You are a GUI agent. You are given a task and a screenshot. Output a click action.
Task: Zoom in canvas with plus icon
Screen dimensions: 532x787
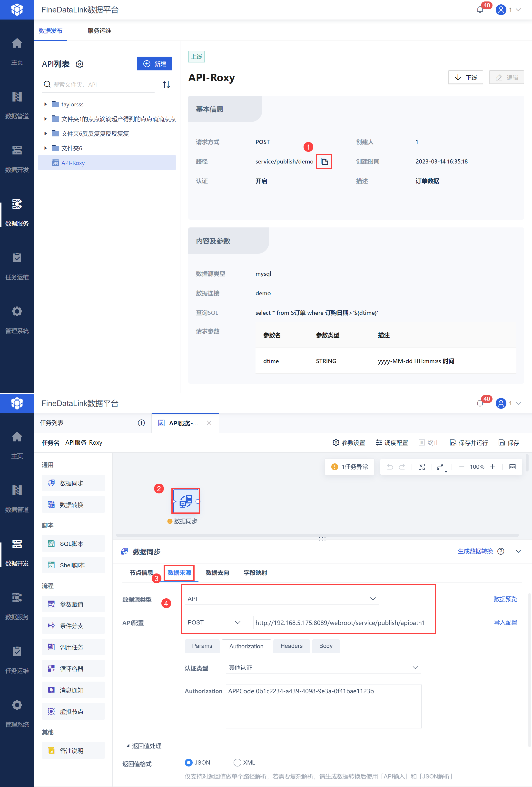[x=493, y=467]
